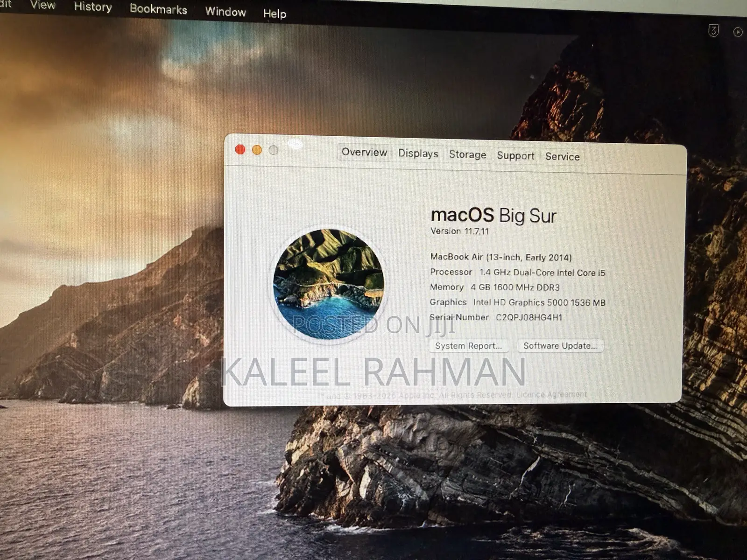This screenshot has width=747, height=560.
Task: Click the macOS Big Sur logo image
Action: tap(329, 284)
